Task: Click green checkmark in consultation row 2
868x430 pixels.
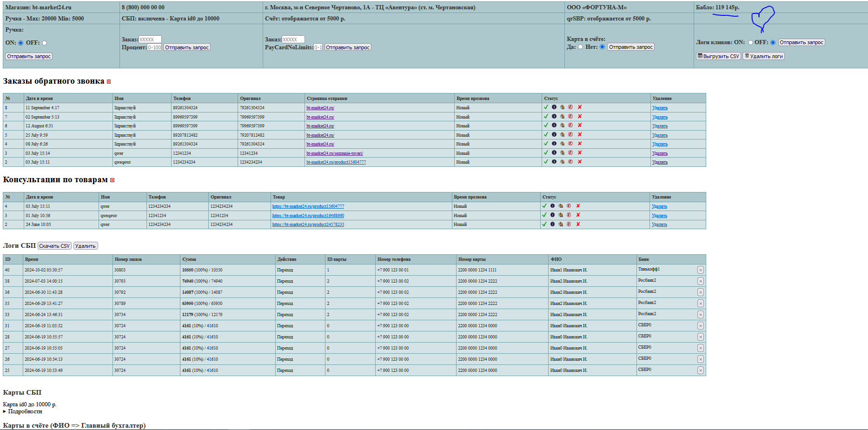Action: coord(544,224)
